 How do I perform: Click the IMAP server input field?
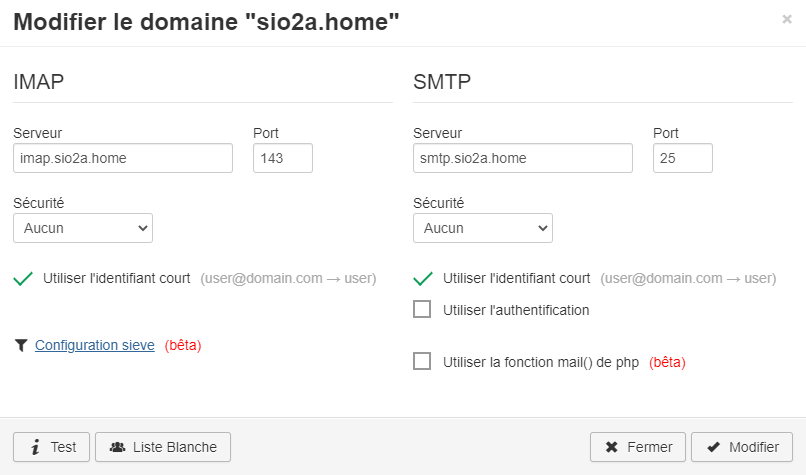[123, 158]
